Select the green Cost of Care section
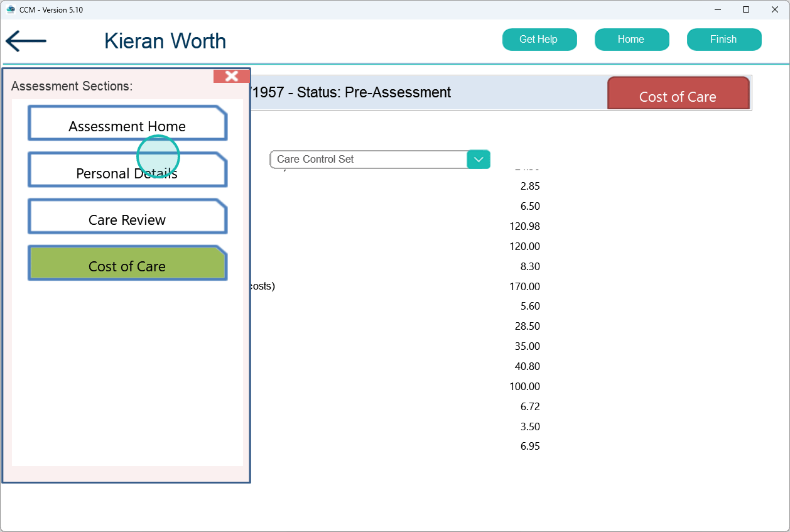The image size is (790, 532). [x=127, y=264]
